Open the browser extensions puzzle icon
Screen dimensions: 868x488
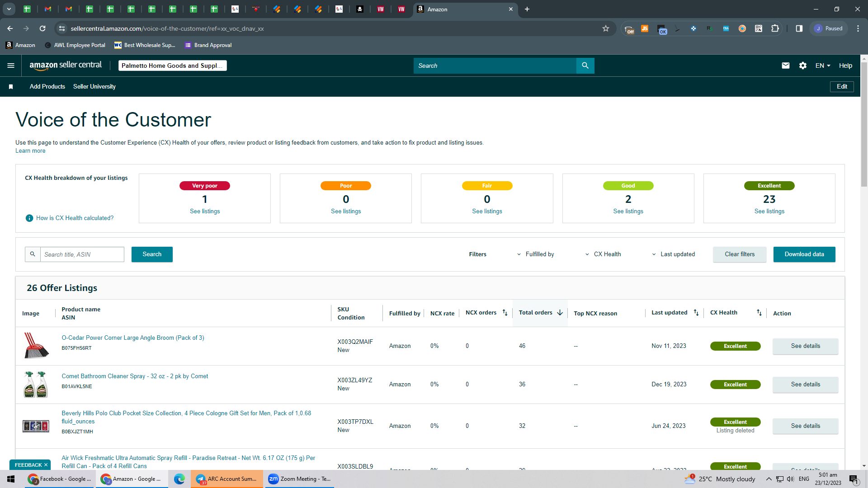coord(775,28)
